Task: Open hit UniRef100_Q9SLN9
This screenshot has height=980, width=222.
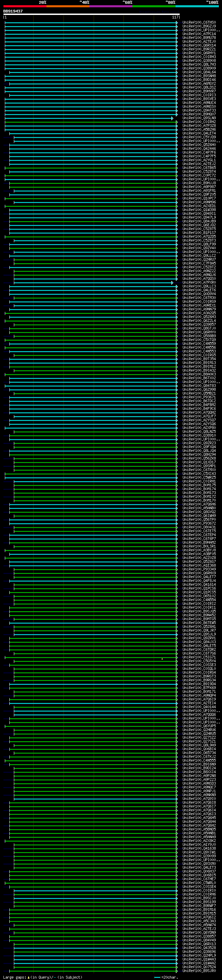Action: (199, 118)
